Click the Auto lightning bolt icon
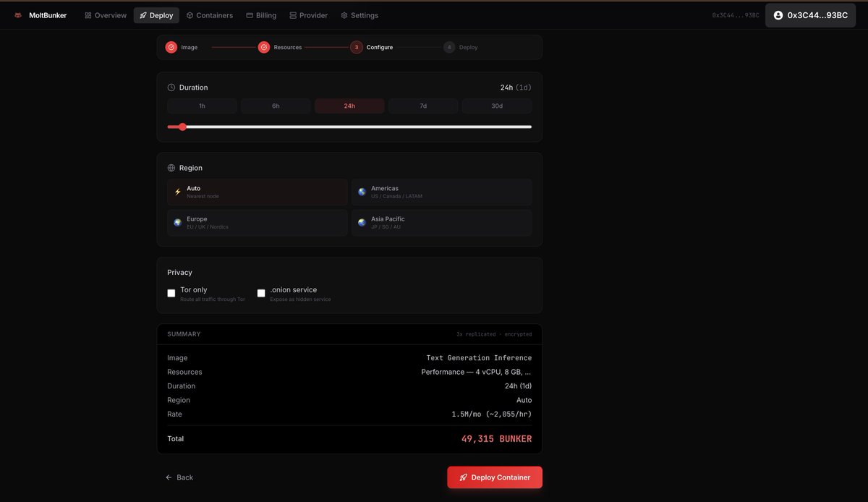The image size is (868, 502). click(x=178, y=192)
